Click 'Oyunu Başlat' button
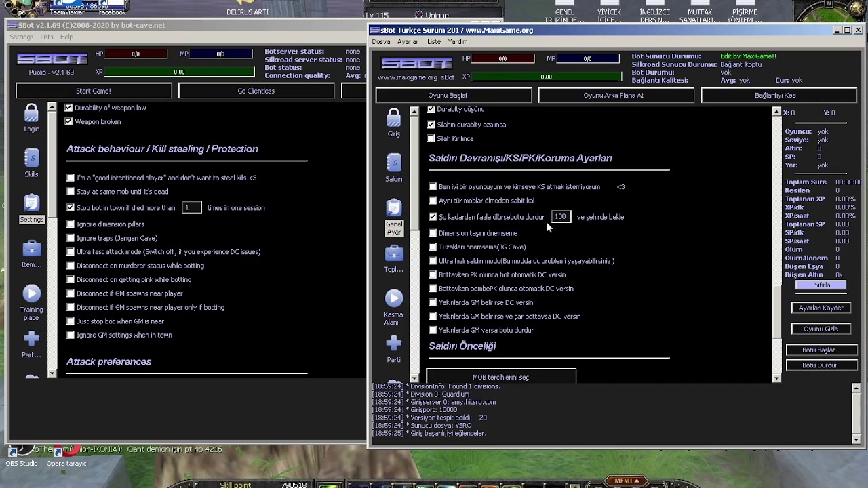 tap(454, 96)
